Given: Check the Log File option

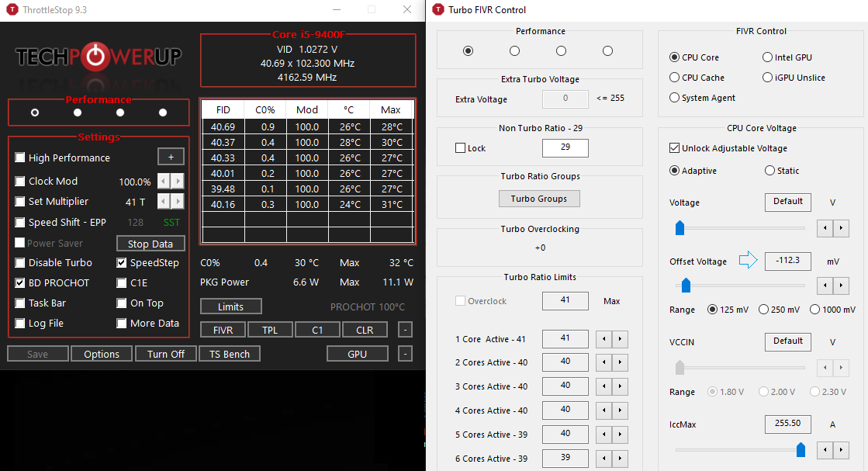Looking at the screenshot, I should point(20,324).
